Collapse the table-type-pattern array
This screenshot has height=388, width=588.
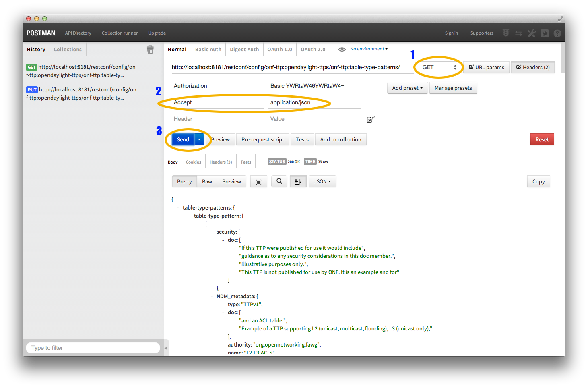pos(189,216)
